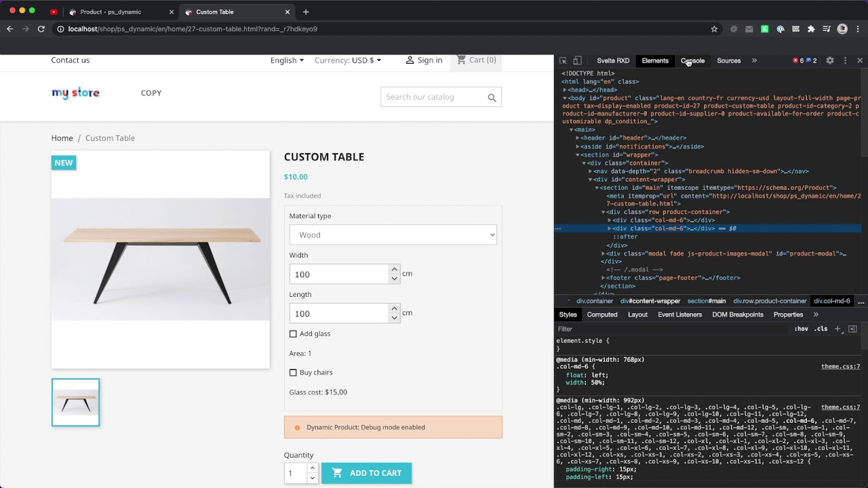Expand the footer class="page-footer" node

(603, 278)
